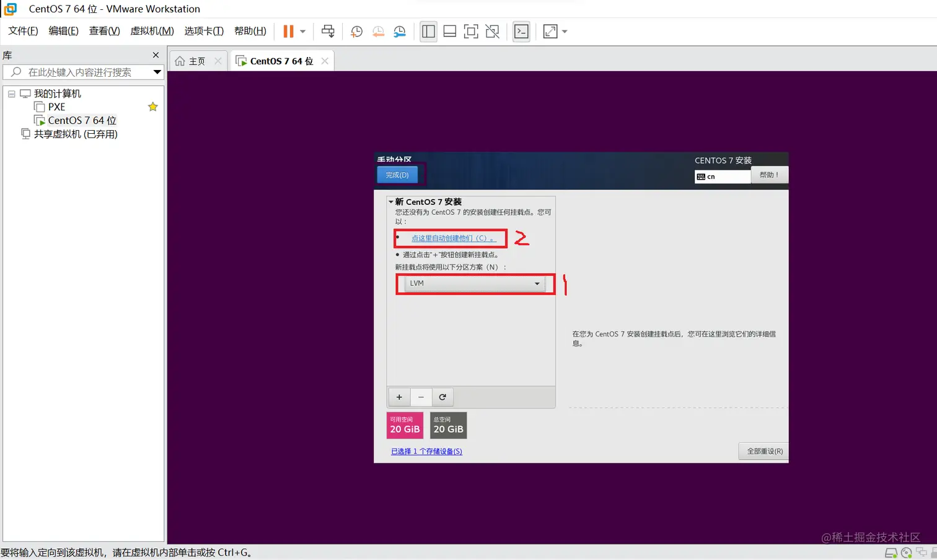Collapse the 我的计算机 tree node
The width and height of the screenshot is (937, 560).
pyautogui.click(x=11, y=94)
